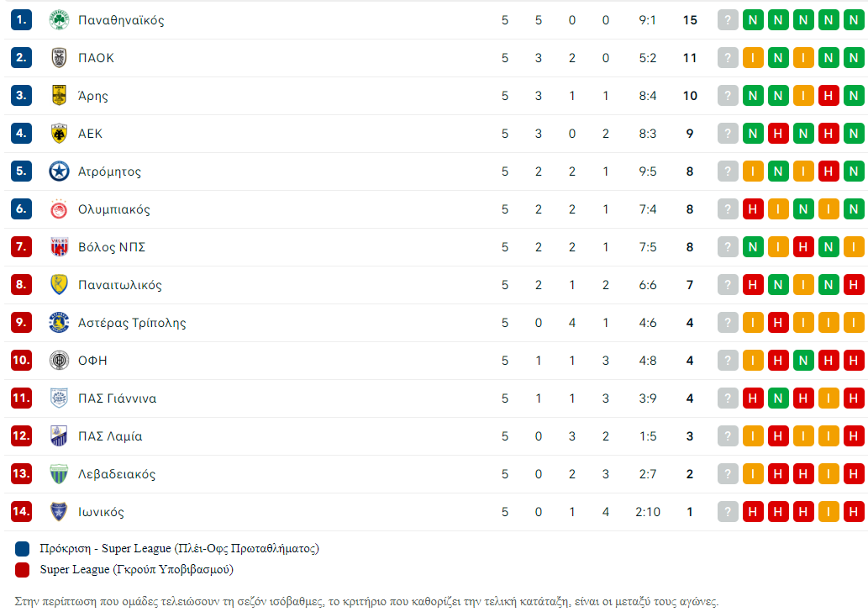Click the red rank 14 position badge
Screen dimensions: 868x612
click(21, 512)
